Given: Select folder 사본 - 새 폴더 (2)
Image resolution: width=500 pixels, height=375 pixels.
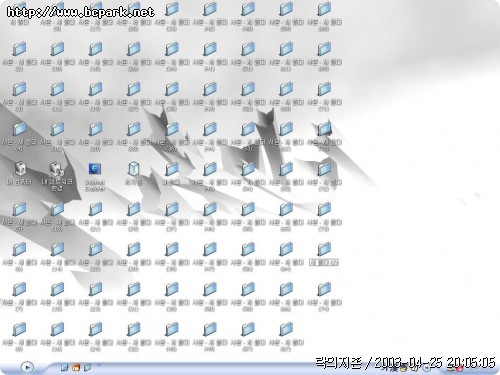Looking at the screenshot, I should click(x=19, y=56).
